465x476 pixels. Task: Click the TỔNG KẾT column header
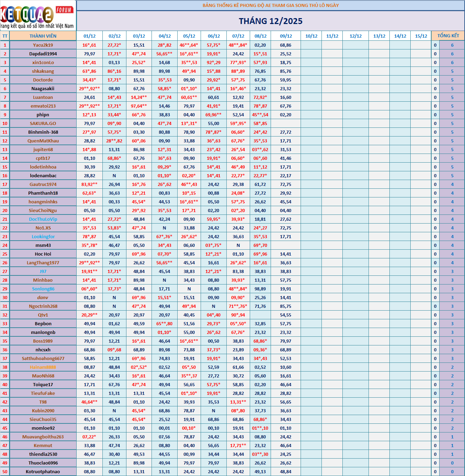click(448, 36)
